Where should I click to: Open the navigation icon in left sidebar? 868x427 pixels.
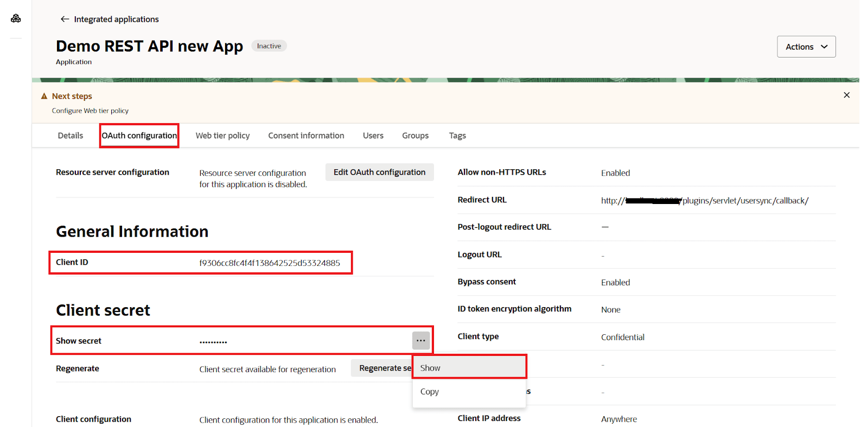16,18
